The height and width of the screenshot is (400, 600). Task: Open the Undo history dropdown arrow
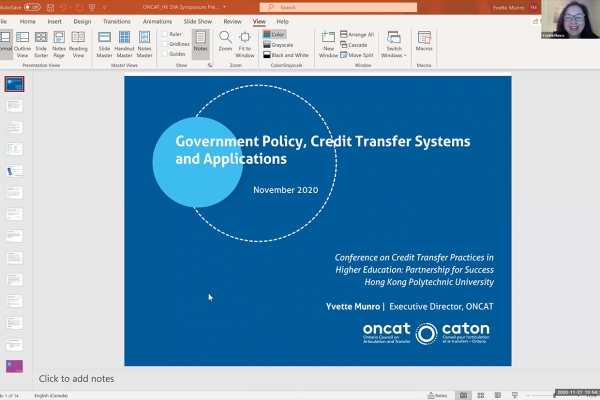coord(70,7)
